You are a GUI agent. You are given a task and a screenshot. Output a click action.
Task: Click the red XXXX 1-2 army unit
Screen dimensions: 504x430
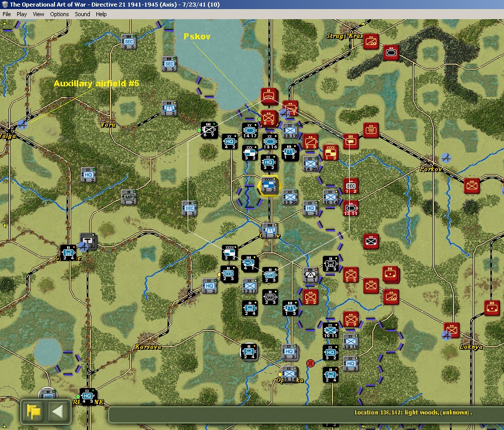[330, 153]
